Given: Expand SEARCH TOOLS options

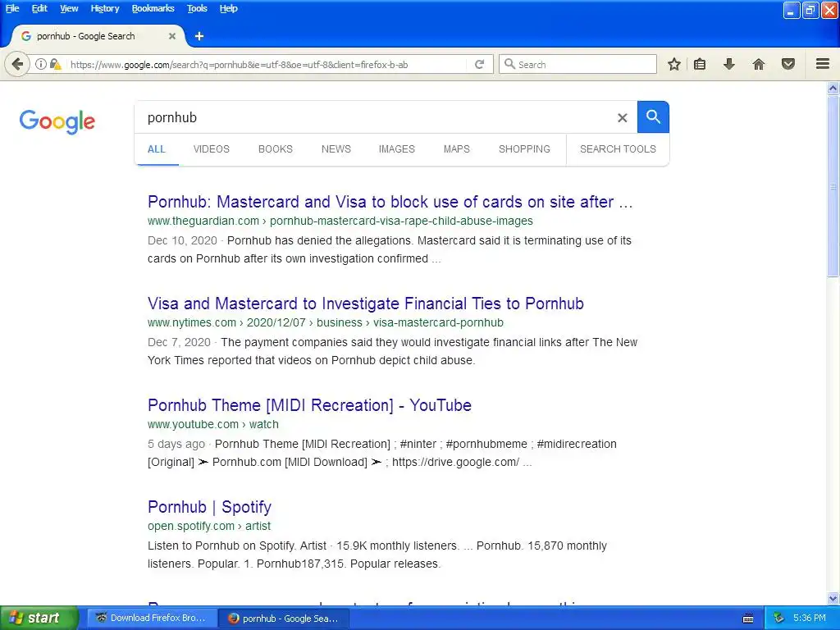Looking at the screenshot, I should click(618, 149).
